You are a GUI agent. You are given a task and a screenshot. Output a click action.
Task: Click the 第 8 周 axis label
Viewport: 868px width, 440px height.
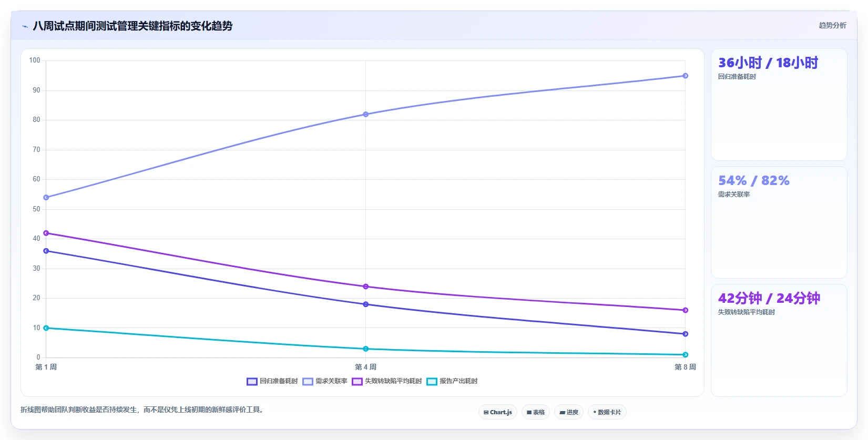(685, 367)
